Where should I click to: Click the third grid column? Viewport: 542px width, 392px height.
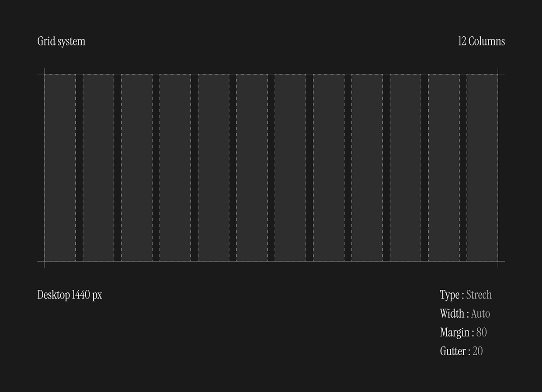pyautogui.click(x=137, y=168)
